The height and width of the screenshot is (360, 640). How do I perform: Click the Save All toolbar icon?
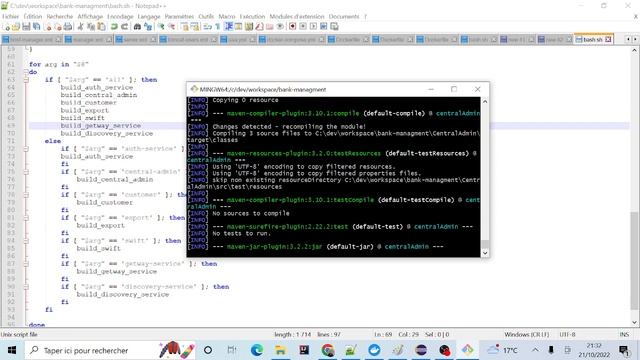pos(36,27)
